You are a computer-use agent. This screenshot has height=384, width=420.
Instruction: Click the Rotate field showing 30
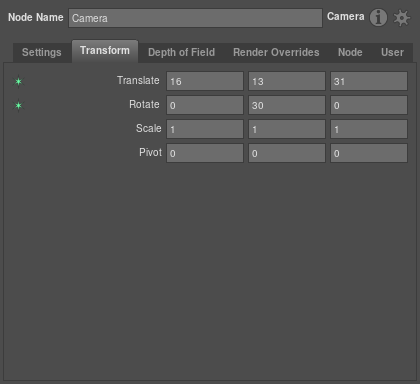pyautogui.click(x=287, y=105)
